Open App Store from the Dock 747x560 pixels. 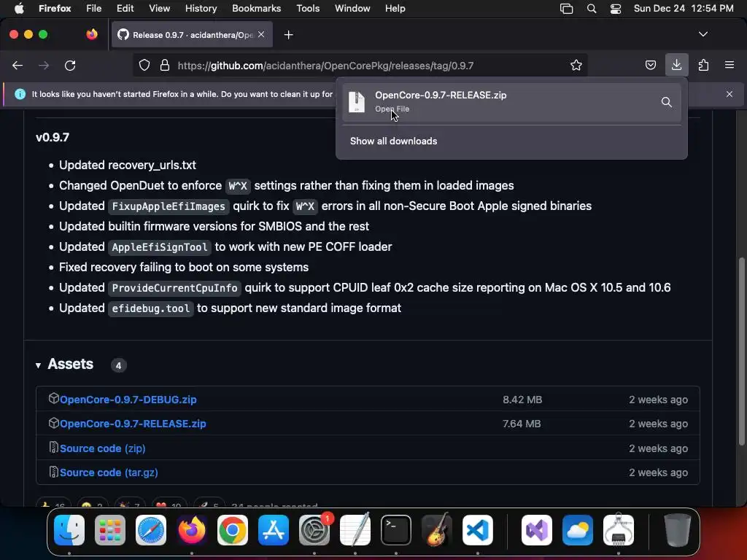coord(274,530)
